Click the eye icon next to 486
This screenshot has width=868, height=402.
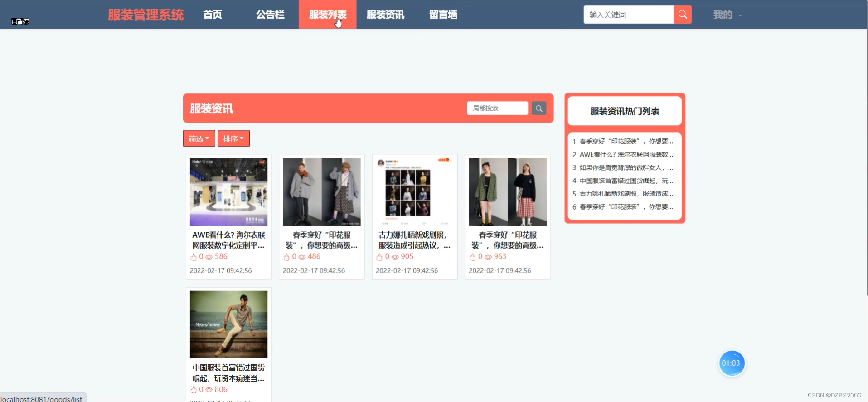click(302, 257)
